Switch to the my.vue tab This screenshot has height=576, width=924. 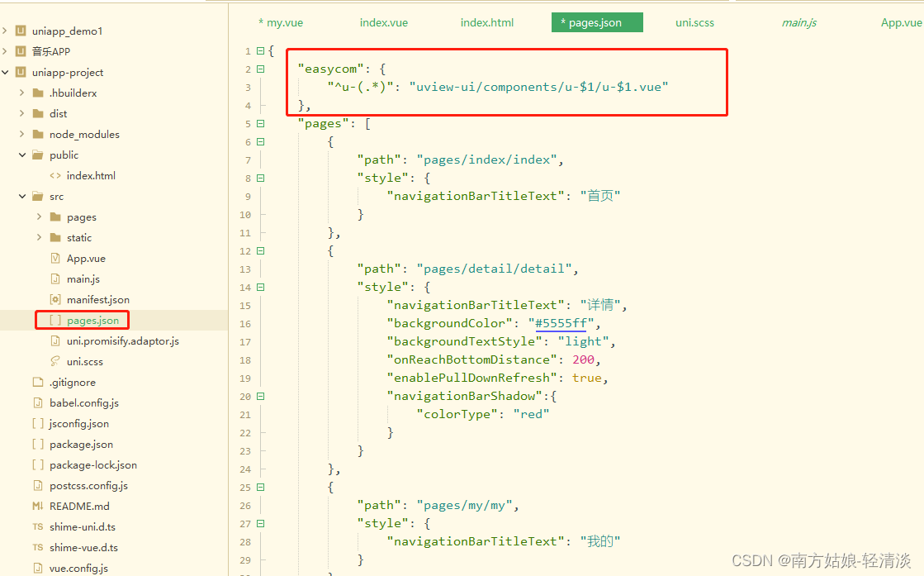click(x=281, y=22)
